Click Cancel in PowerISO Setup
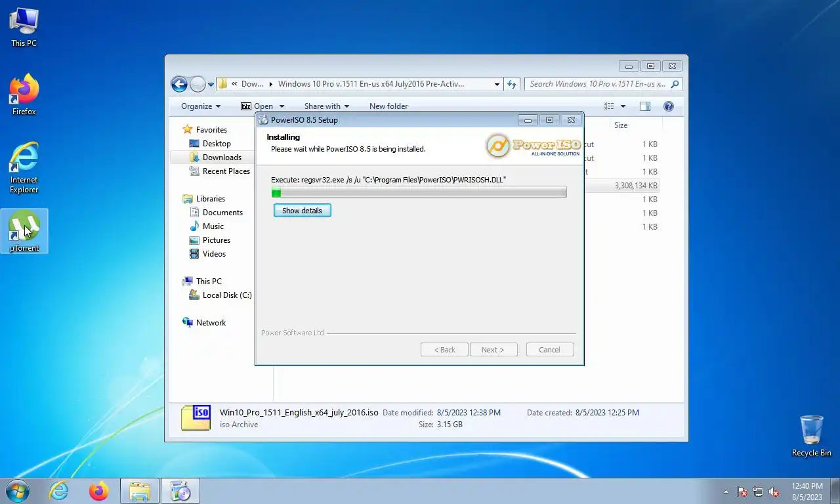Viewport: 840px width, 504px height. (550, 350)
